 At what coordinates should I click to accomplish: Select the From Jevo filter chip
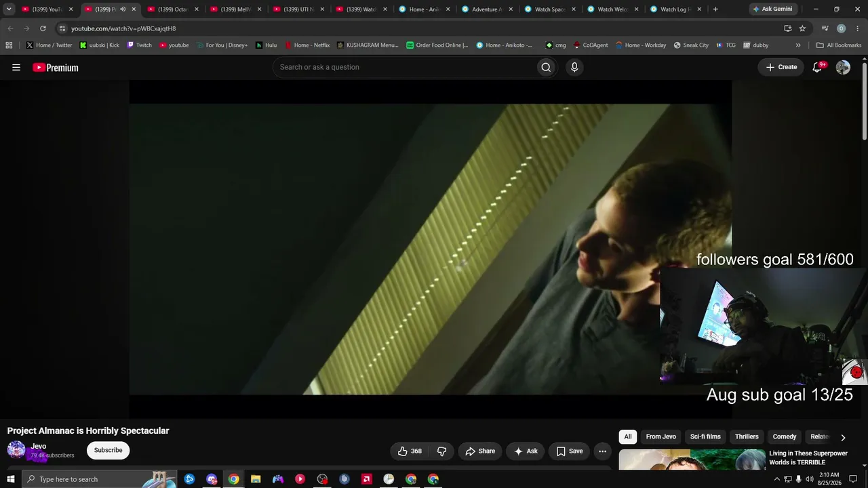(x=661, y=436)
